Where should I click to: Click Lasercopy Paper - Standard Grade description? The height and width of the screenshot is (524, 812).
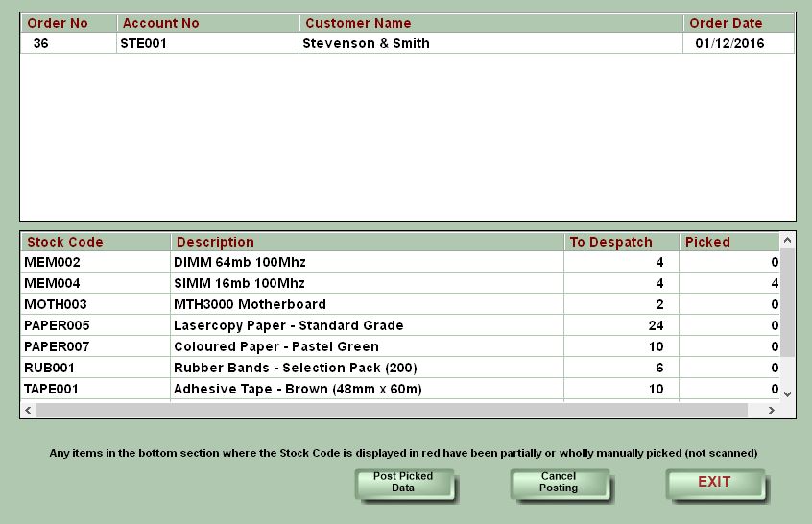368,325
